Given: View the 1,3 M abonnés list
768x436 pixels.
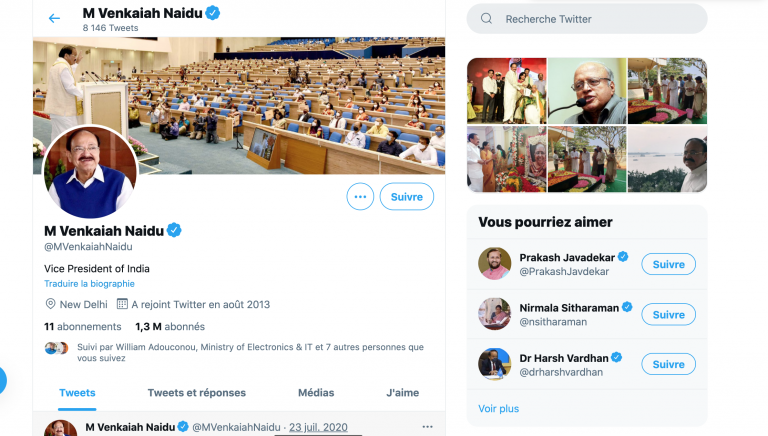Looking at the screenshot, I should 169,326.
